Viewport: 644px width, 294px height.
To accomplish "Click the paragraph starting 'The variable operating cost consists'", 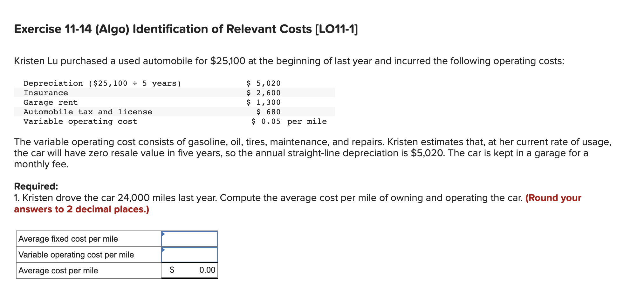I will click(313, 153).
